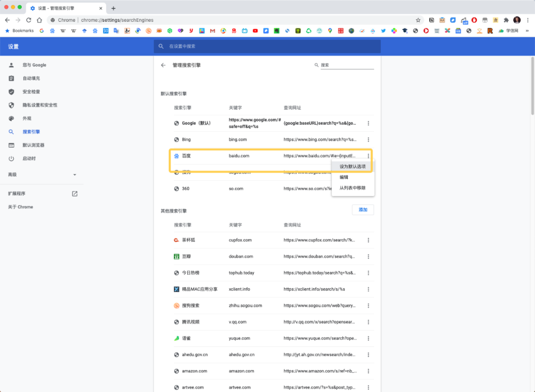535x392 pixels.
Task: Choose 设为默认选项 from context menu
Action: (353, 167)
